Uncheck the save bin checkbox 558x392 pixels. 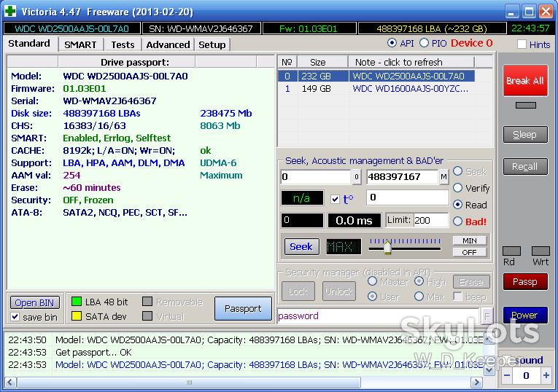pos(15,317)
